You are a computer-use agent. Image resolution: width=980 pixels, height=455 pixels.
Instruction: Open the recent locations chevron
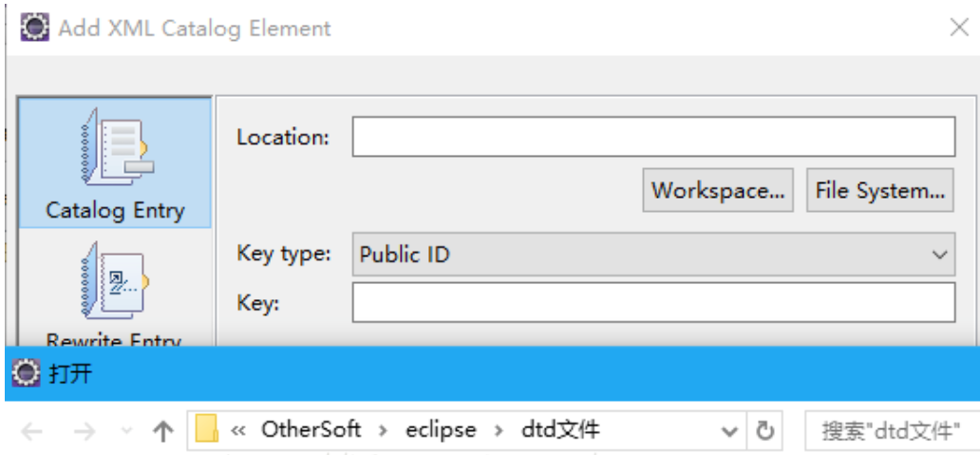click(x=127, y=431)
